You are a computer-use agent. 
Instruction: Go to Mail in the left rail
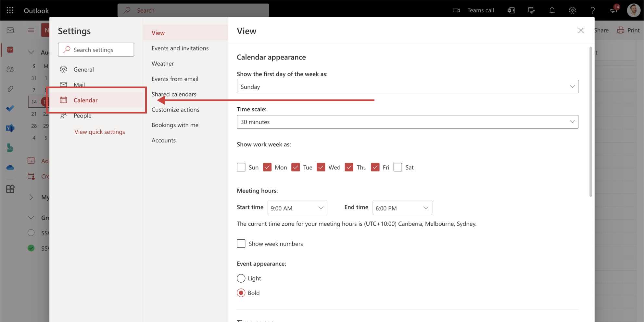point(10,30)
